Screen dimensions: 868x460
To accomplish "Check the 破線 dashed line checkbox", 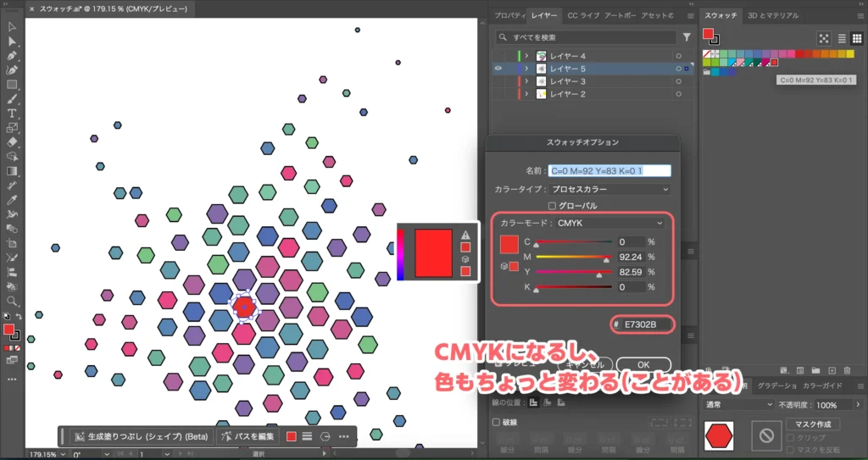I will [x=497, y=422].
